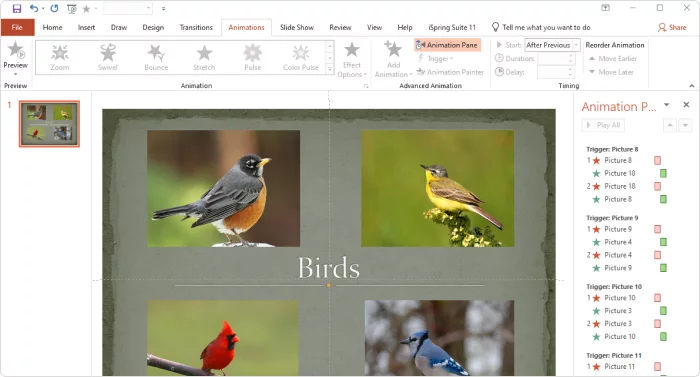Click the Save icon in title bar

(x=17, y=8)
